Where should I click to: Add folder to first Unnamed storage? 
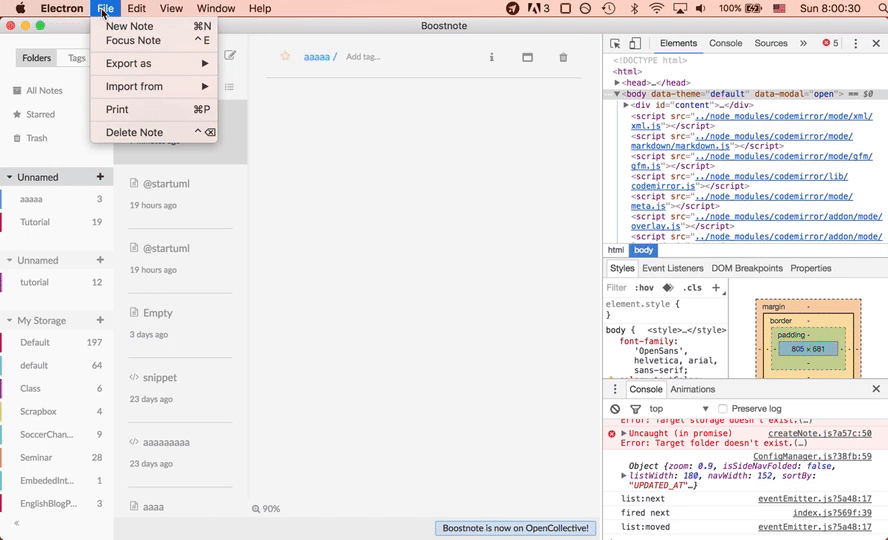(x=100, y=177)
